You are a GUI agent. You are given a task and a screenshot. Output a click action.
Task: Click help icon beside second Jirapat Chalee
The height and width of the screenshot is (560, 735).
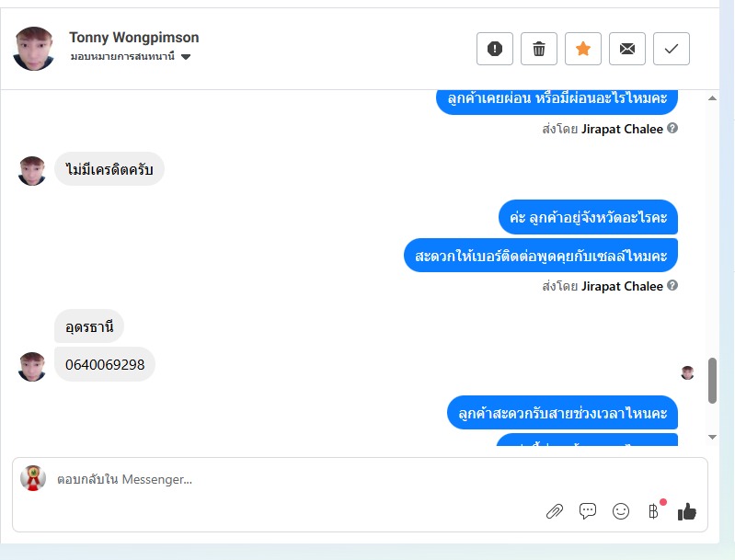[x=672, y=285]
